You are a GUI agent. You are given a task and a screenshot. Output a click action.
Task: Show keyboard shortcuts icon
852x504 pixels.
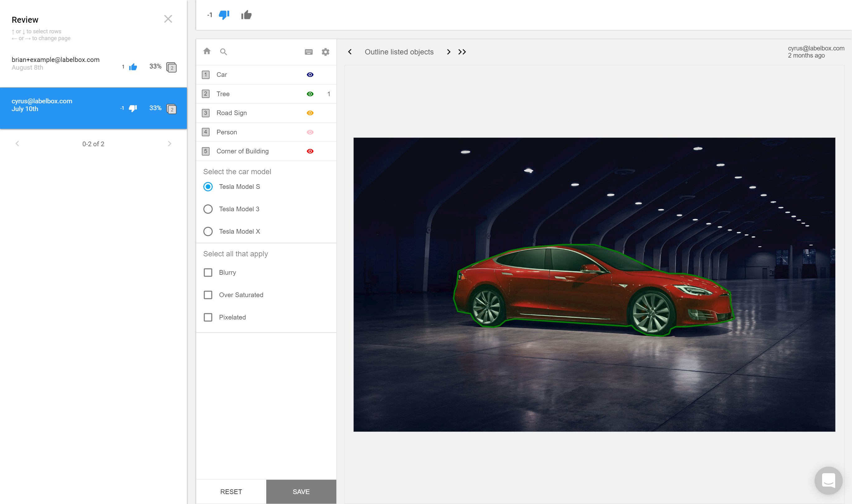click(309, 52)
